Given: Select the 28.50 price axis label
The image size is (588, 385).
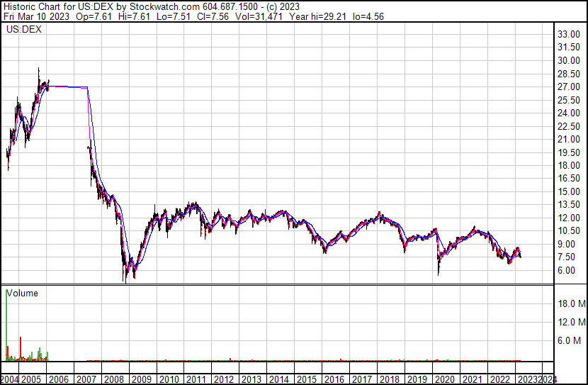Looking at the screenshot, I should [x=569, y=74].
